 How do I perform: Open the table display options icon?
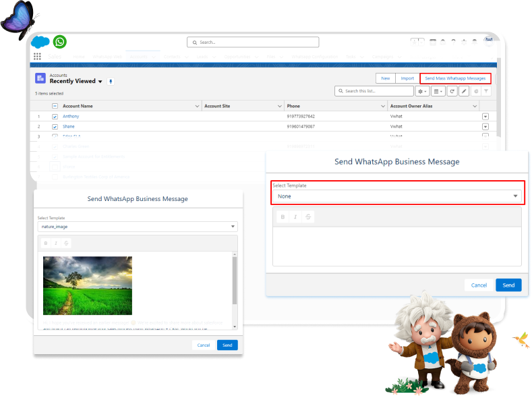coord(438,91)
